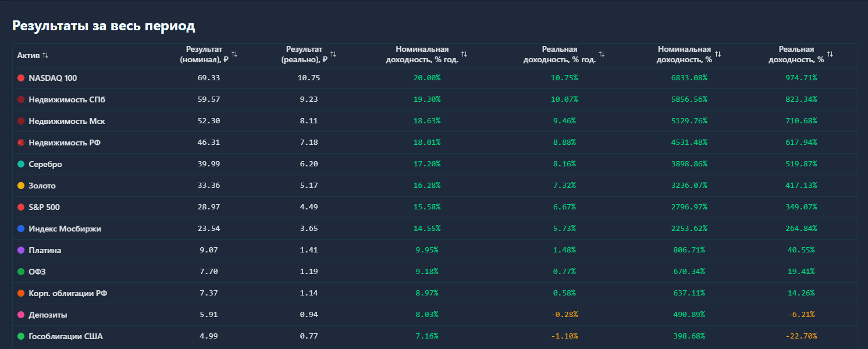Click sort icon for Номинальная доходность, % год.

tap(464, 54)
